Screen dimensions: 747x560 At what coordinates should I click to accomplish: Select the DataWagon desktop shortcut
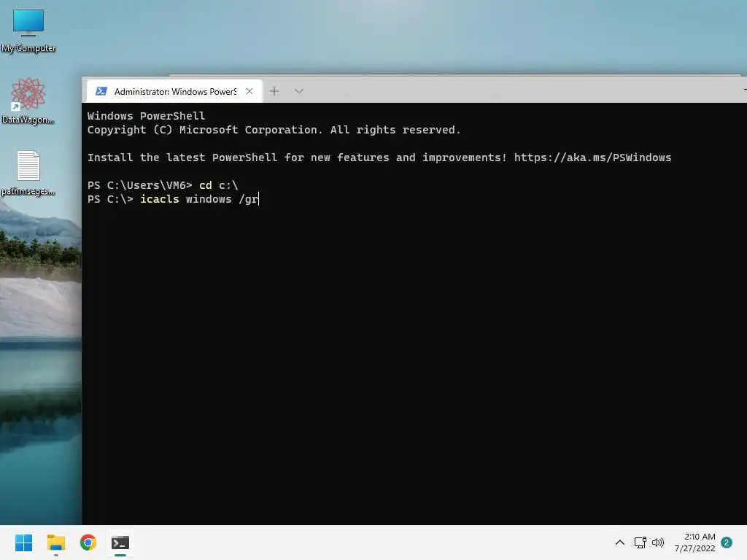tap(28, 101)
